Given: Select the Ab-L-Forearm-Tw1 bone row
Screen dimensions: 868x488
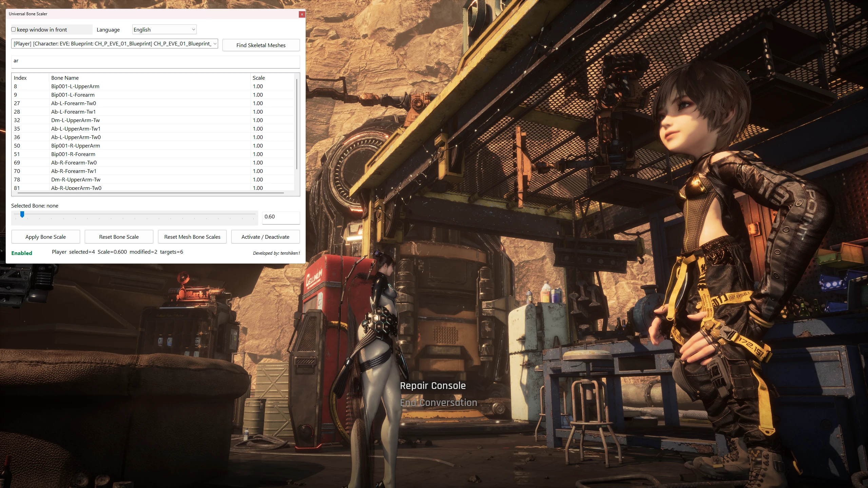Looking at the screenshot, I should point(153,112).
